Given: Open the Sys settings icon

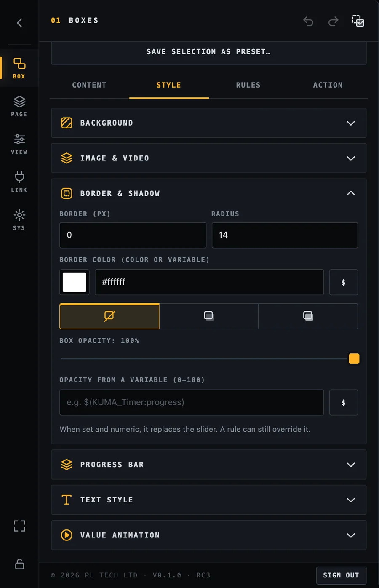Looking at the screenshot, I should click(x=19, y=220).
